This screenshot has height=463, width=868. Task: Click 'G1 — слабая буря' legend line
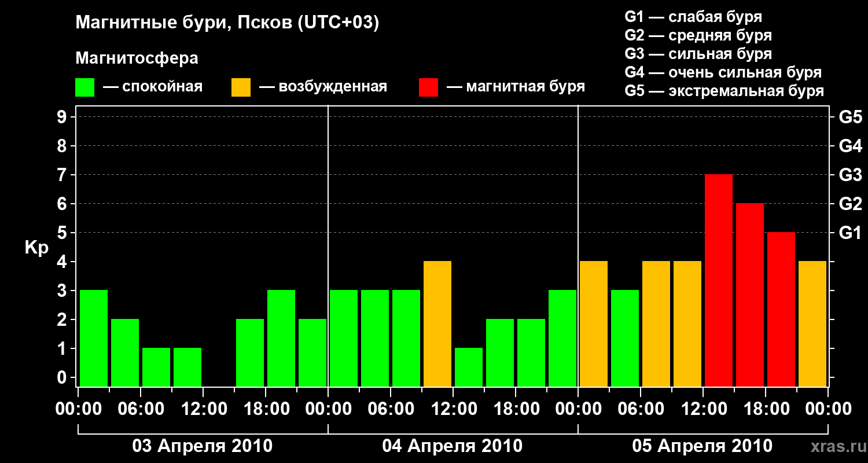pos(693,17)
